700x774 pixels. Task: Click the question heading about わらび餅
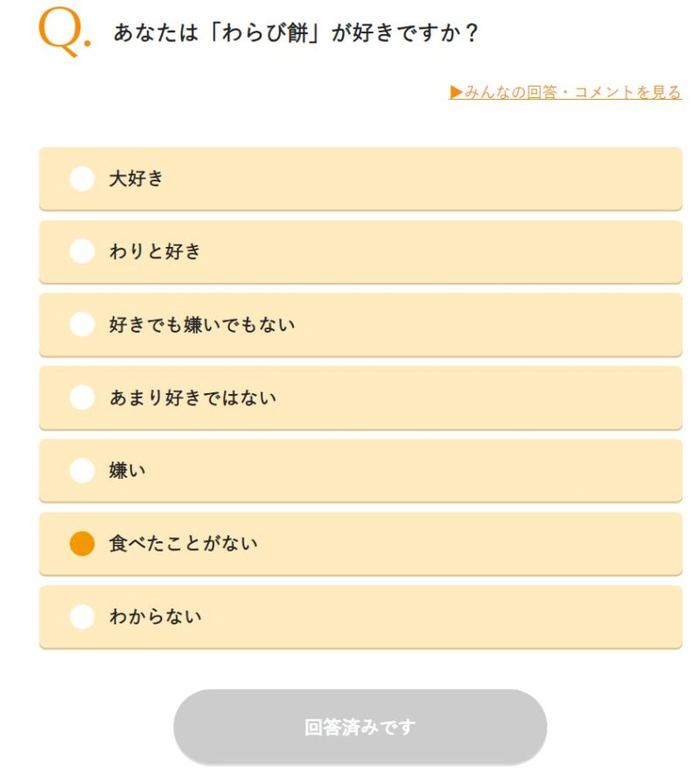296,33
